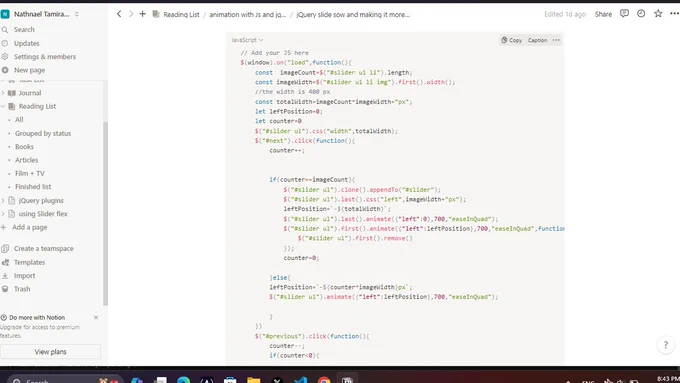680x383 pixels.
Task: Open the Reading List page in sidebar
Action: tap(37, 106)
